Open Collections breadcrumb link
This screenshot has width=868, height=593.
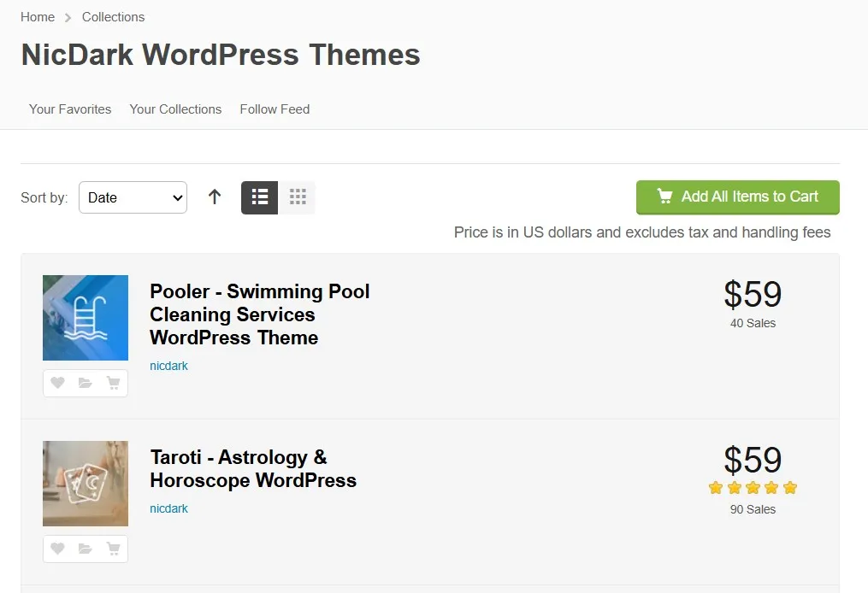113,17
